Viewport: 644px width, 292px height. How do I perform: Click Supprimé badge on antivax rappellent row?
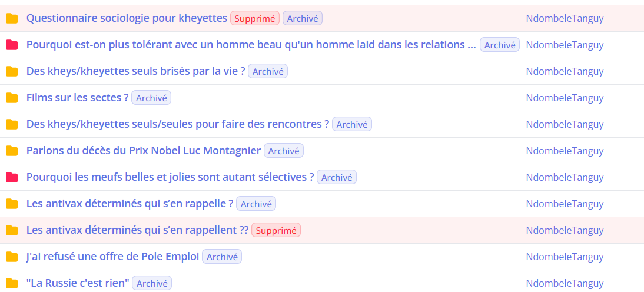pyautogui.click(x=276, y=230)
